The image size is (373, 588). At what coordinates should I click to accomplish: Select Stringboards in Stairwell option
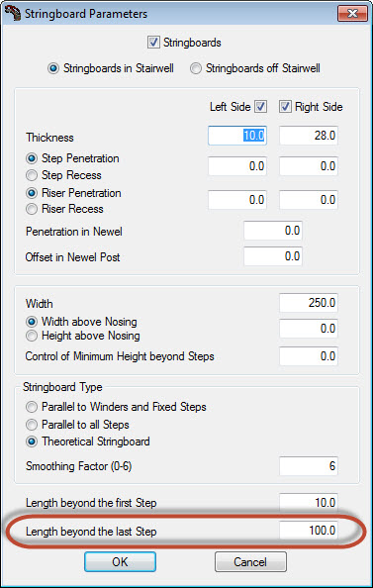click(x=53, y=68)
